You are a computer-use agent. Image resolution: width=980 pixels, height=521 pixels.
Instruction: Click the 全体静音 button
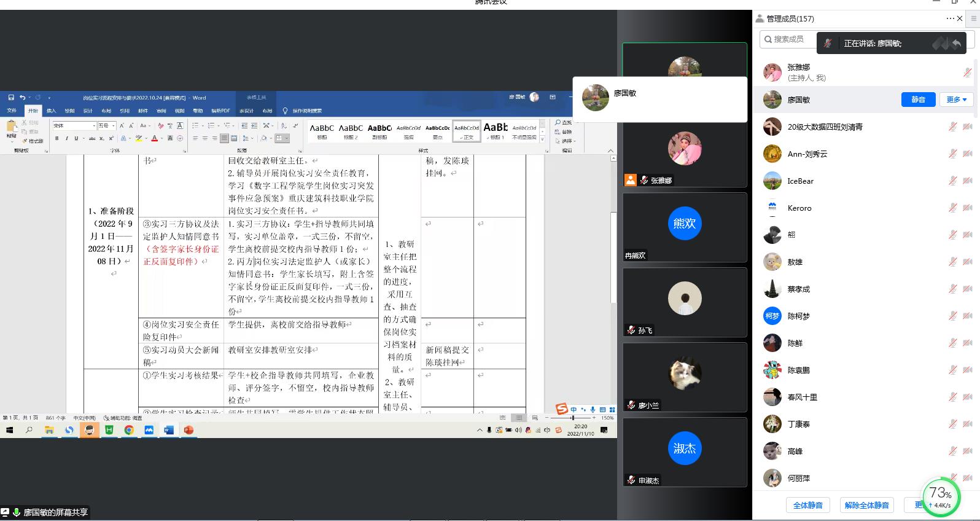click(x=807, y=505)
